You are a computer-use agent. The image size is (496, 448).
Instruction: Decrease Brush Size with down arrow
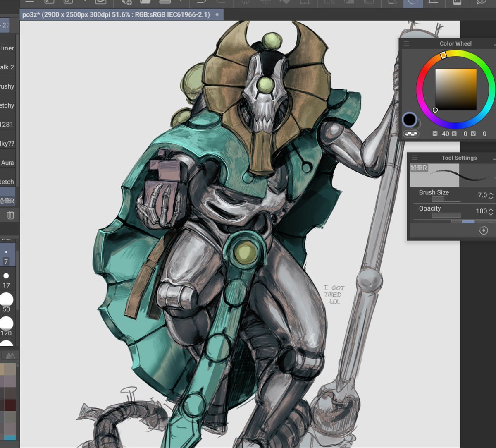click(491, 198)
